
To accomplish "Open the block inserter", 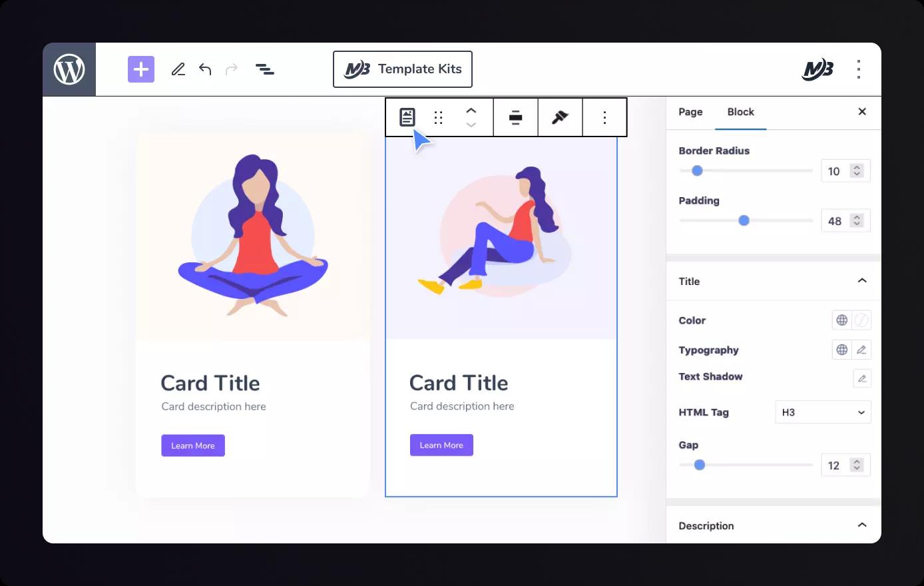I will (x=140, y=69).
